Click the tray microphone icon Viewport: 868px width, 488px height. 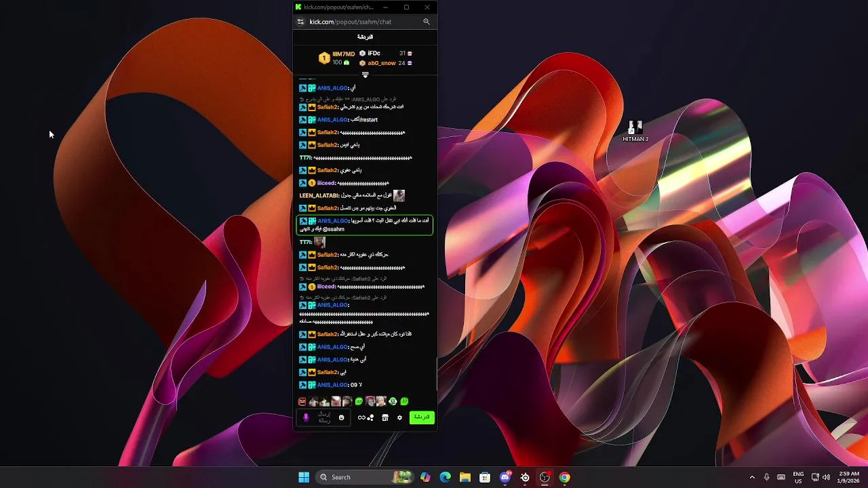click(766, 477)
